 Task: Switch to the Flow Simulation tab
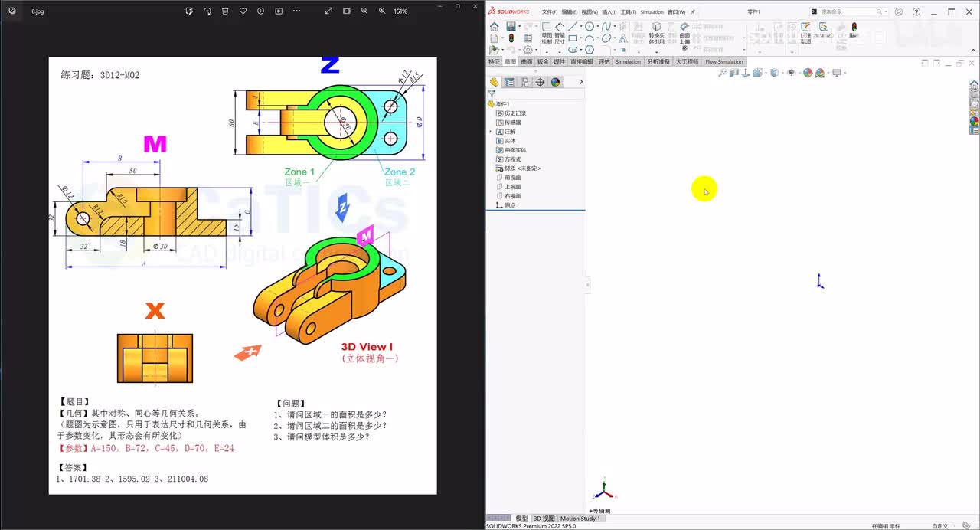[x=724, y=61]
